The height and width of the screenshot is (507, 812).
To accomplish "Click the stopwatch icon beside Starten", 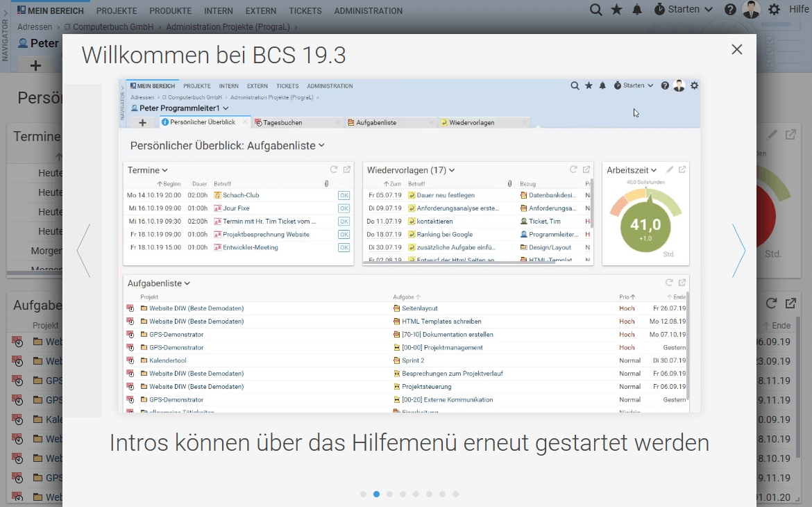I will click(x=659, y=10).
